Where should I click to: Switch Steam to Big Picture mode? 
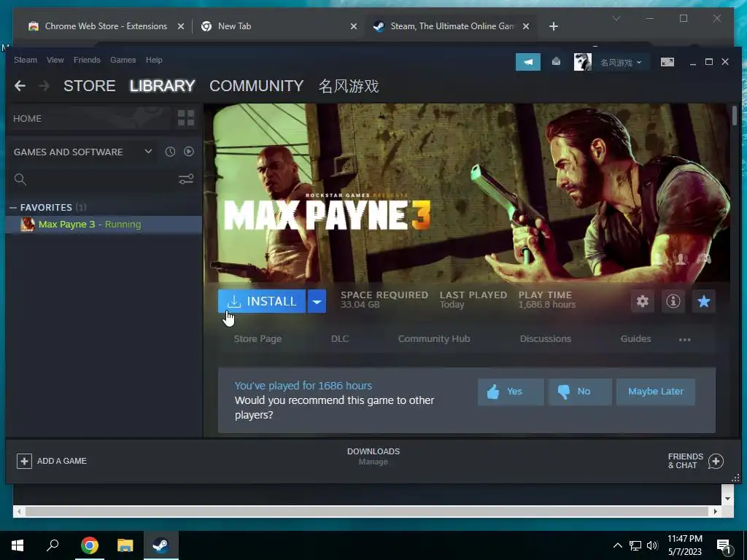667,62
